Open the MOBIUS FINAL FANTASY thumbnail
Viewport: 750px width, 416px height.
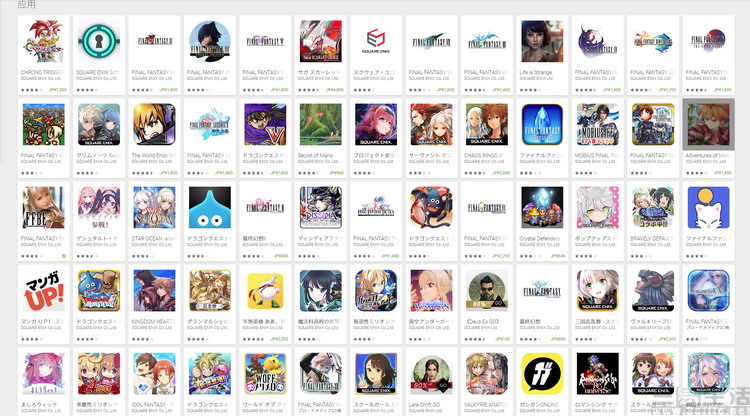tap(597, 124)
